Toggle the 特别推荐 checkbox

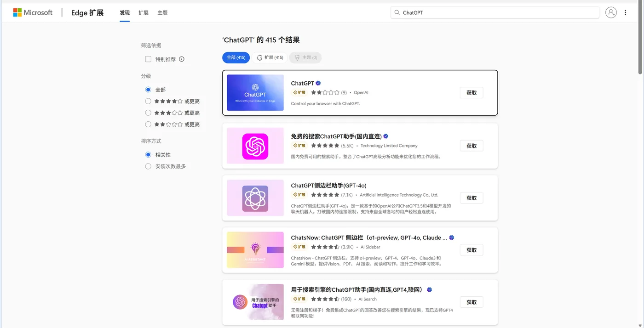148,59
